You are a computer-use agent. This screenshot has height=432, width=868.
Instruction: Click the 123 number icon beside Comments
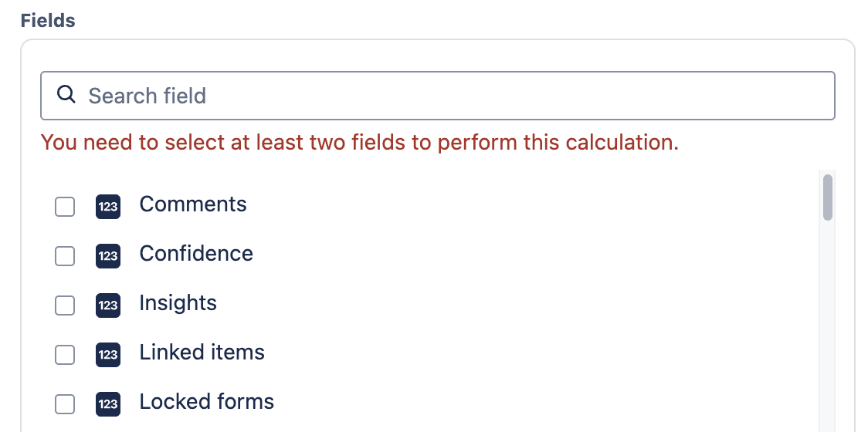(108, 207)
